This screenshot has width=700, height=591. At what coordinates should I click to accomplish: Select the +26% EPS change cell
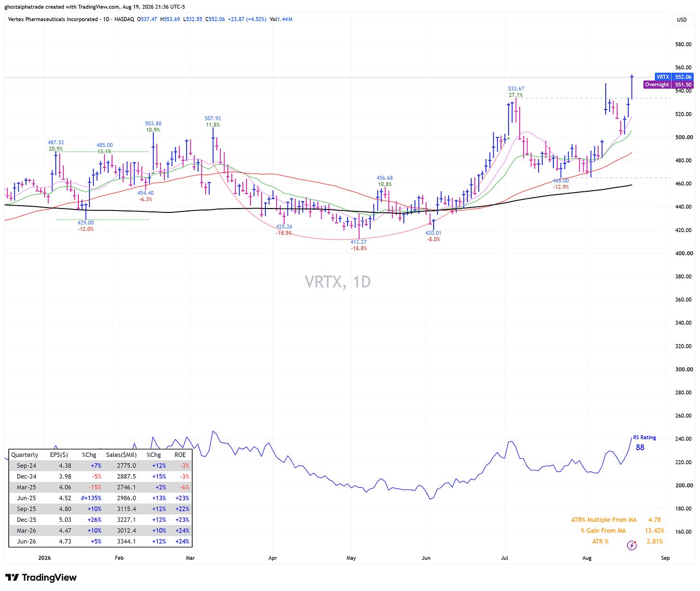[x=94, y=520]
